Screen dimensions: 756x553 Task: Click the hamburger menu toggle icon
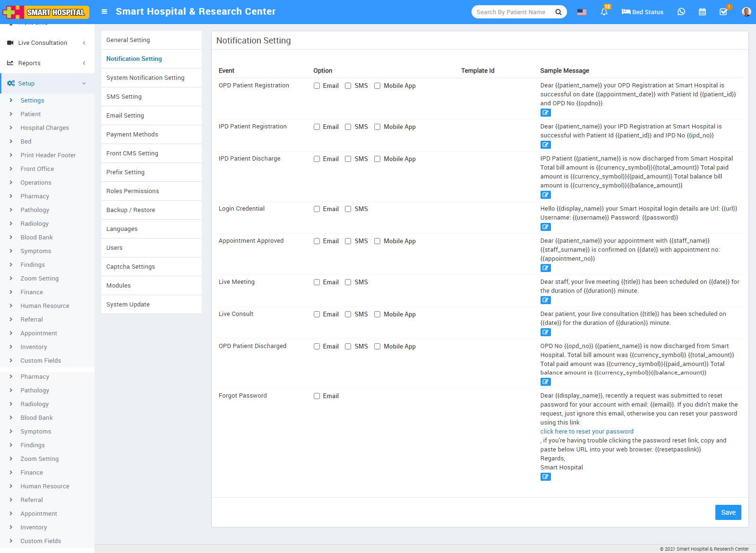(x=104, y=12)
